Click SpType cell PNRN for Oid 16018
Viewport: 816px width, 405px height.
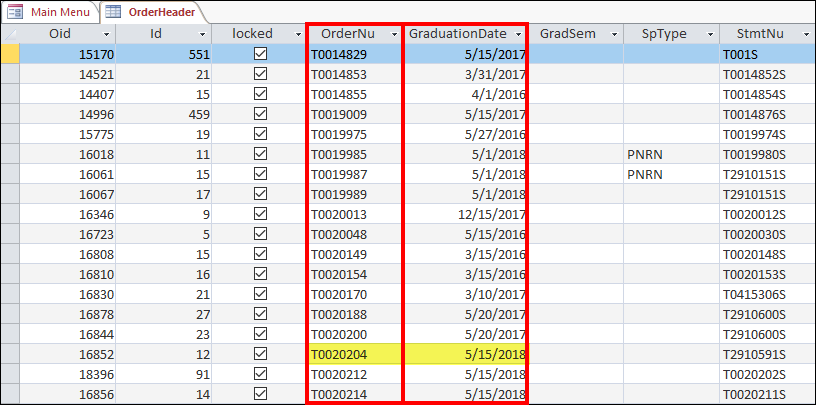(x=671, y=154)
